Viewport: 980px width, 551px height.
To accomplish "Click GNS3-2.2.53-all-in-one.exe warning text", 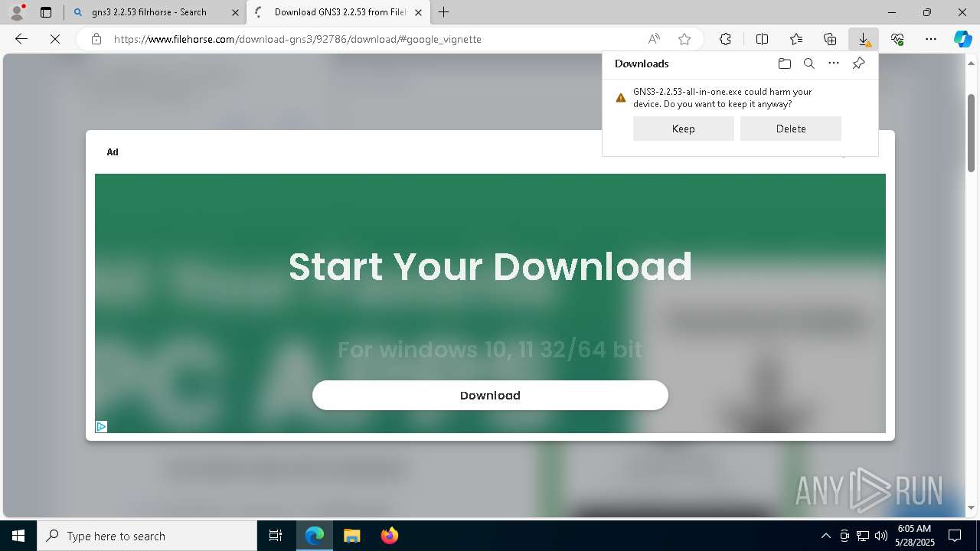I will 722,97.
